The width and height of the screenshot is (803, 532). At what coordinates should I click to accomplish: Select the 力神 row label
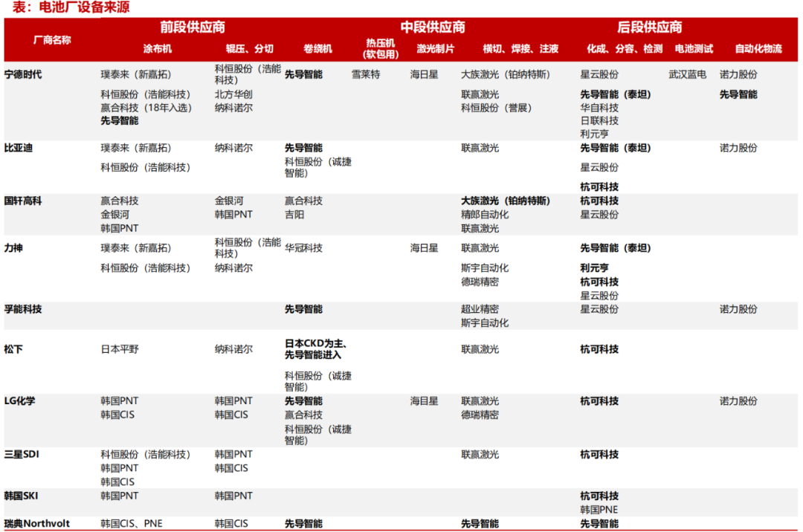click(x=13, y=248)
